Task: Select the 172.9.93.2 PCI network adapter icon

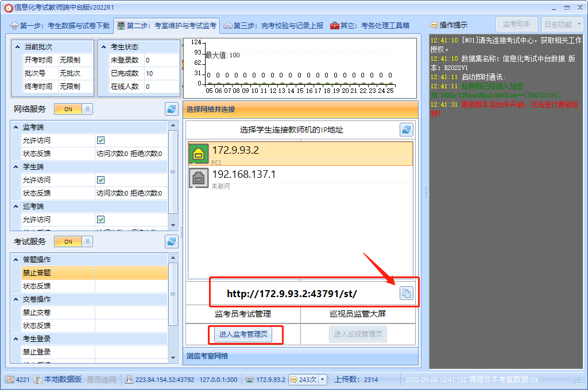Action: click(199, 154)
